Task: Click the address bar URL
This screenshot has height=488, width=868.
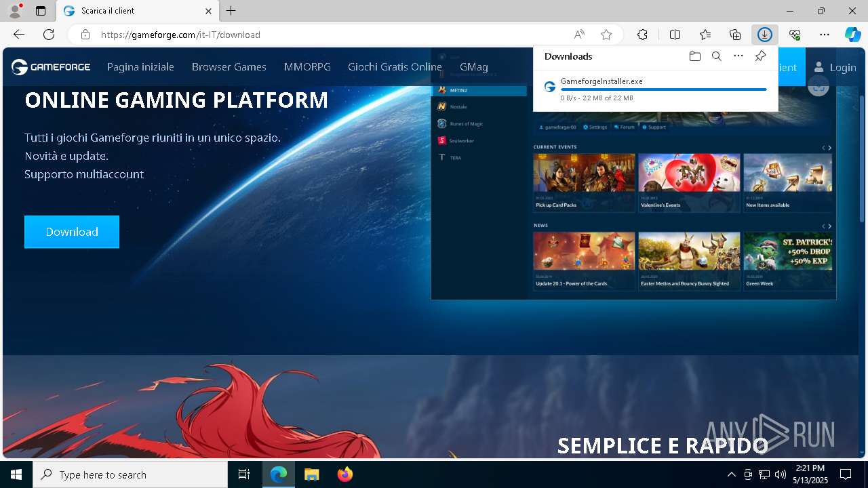Action: click(x=180, y=35)
